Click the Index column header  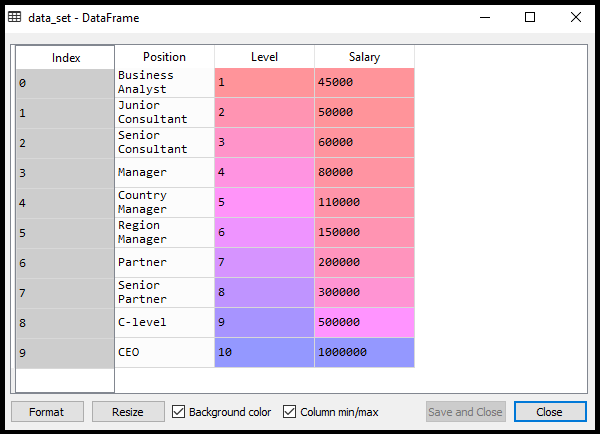tap(65, 58)
